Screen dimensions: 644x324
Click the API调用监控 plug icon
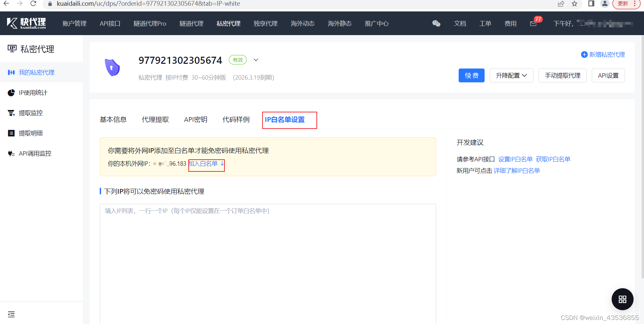coord(11,153)
